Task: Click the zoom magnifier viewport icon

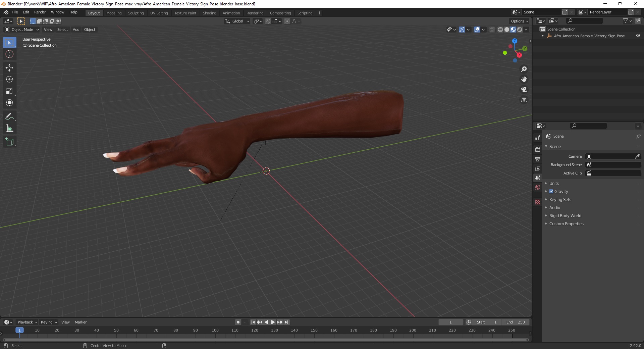Action: [x=524, y=69]
